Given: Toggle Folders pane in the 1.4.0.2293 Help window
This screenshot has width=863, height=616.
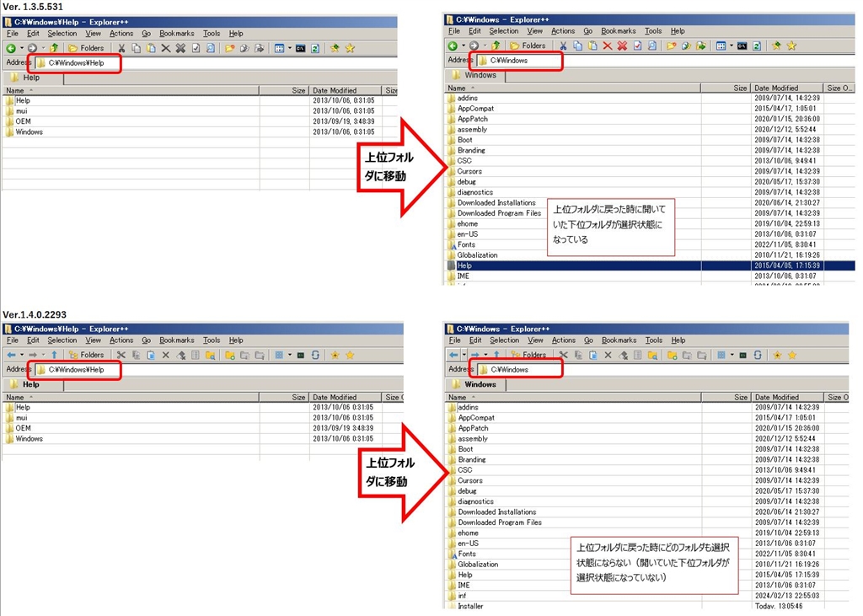Looking at the screenshot, I should pos(86,355).
